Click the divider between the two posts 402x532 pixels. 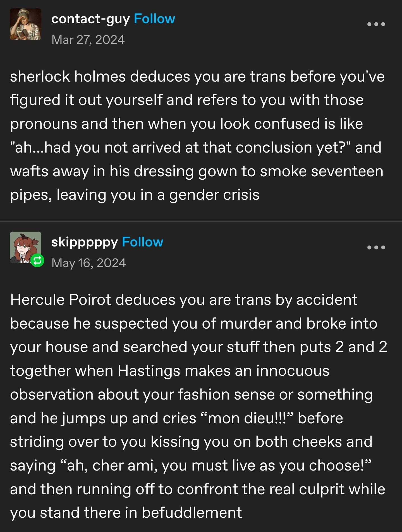201,221
